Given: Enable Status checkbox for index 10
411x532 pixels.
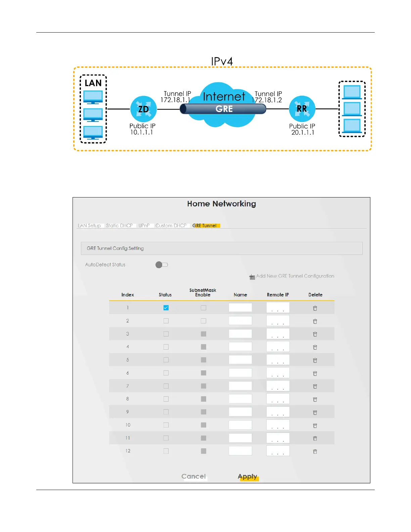Looking at the screenshot, I should click(x=166, y=425).
